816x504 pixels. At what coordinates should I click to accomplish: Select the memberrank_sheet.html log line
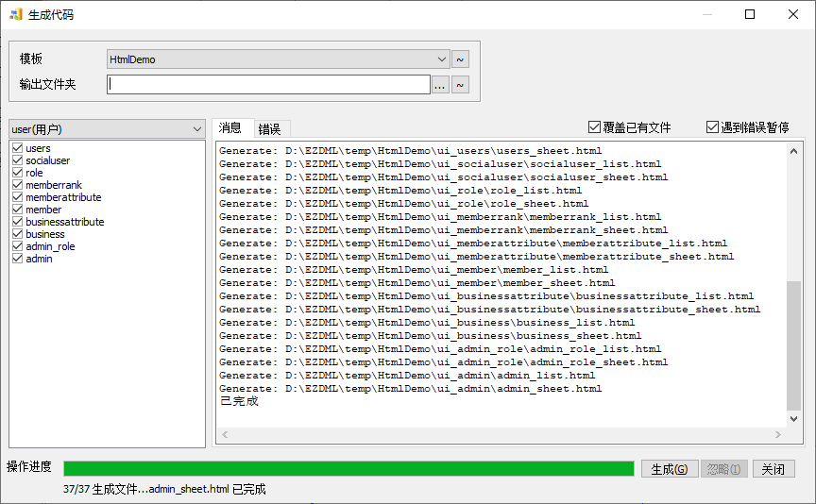(443, 230)
